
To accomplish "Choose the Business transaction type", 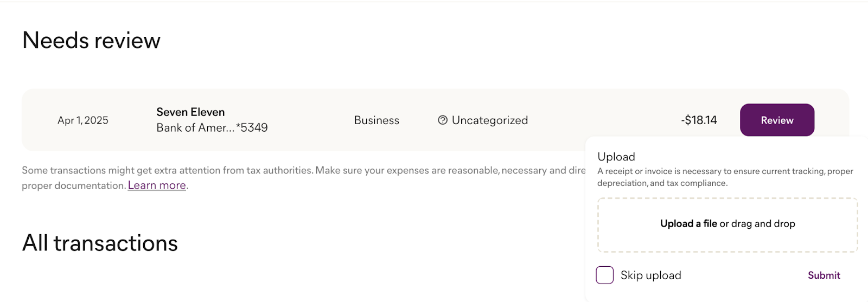I will 376,120.
